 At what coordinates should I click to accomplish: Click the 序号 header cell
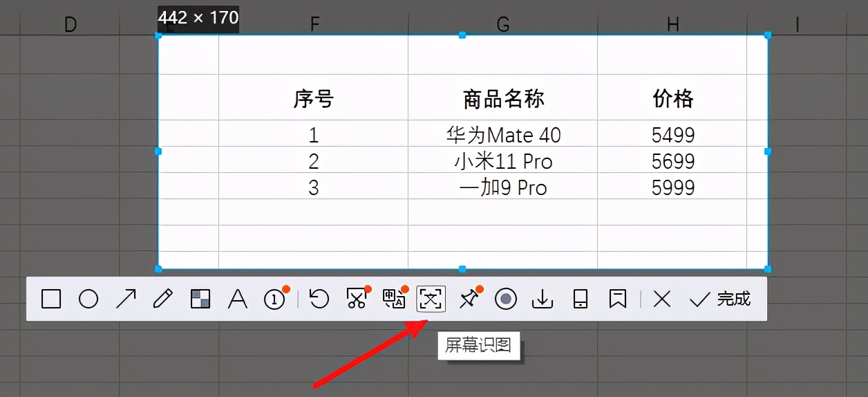point(314,98)
